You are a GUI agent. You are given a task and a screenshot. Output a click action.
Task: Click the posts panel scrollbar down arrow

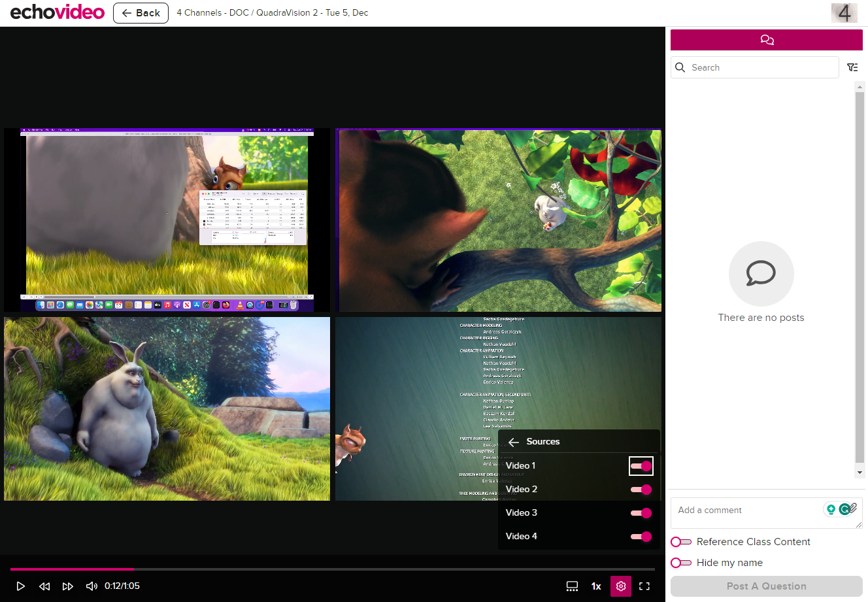(x=860, y=473)
